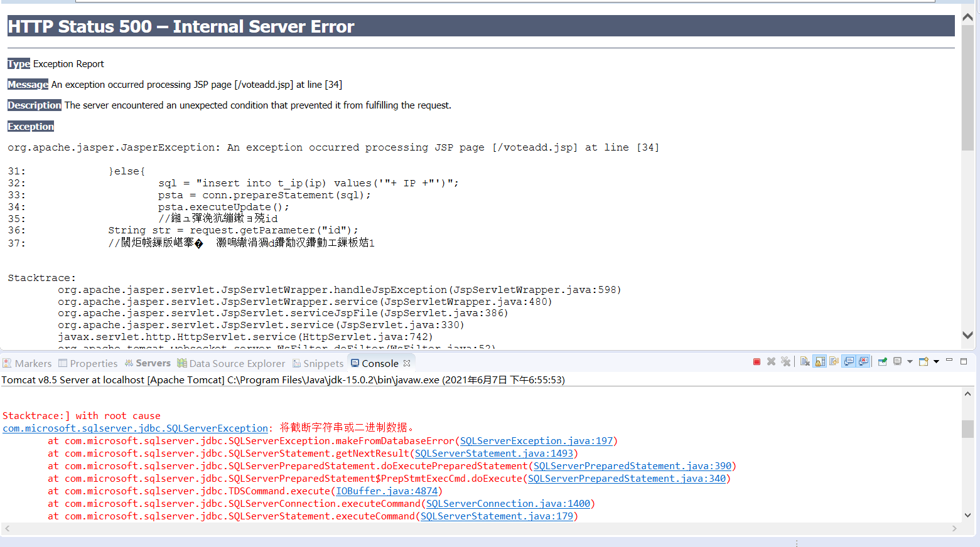Click the Tomcat v8.5 Server console title text
This screenshot has width=980, height=547.
[283, 380]
